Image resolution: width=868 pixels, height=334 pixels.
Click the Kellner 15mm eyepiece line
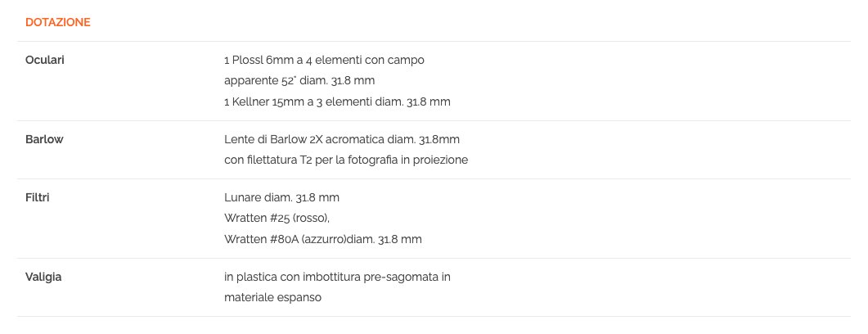337,102
